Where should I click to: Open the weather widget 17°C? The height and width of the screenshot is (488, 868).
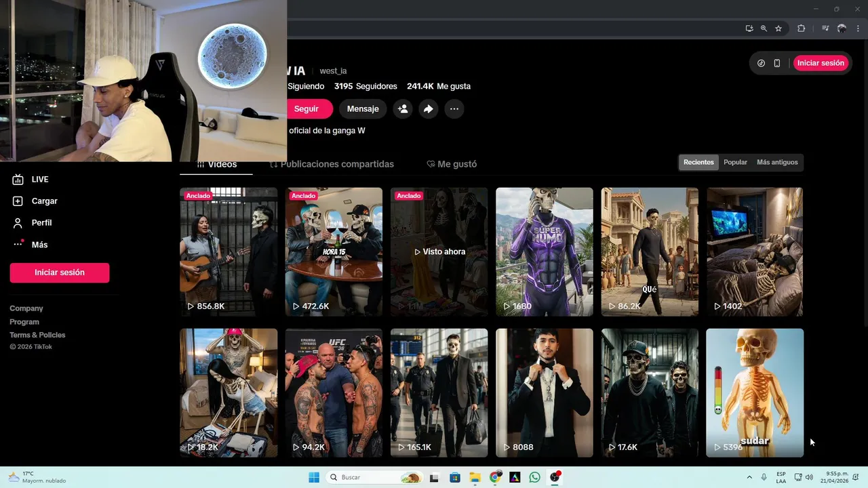click(x=37, y=477)
